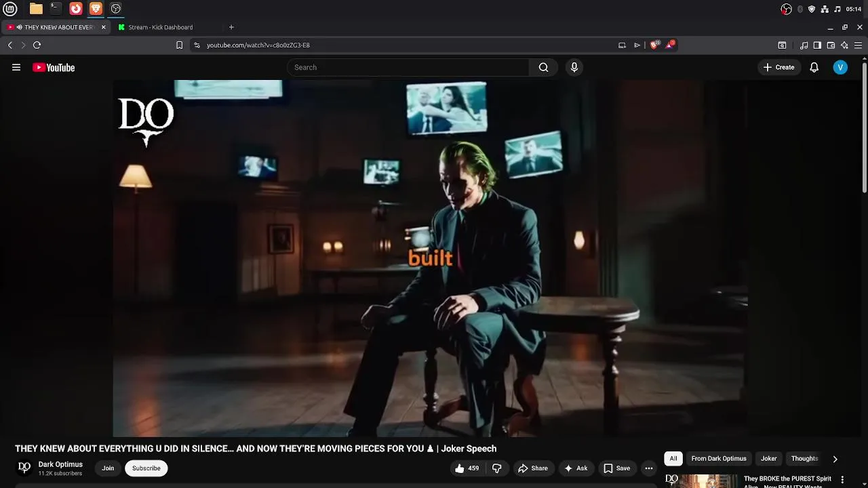Open Leo AI assistant sparkle icon
The image size is (868, 488).
tap(844, 45)
